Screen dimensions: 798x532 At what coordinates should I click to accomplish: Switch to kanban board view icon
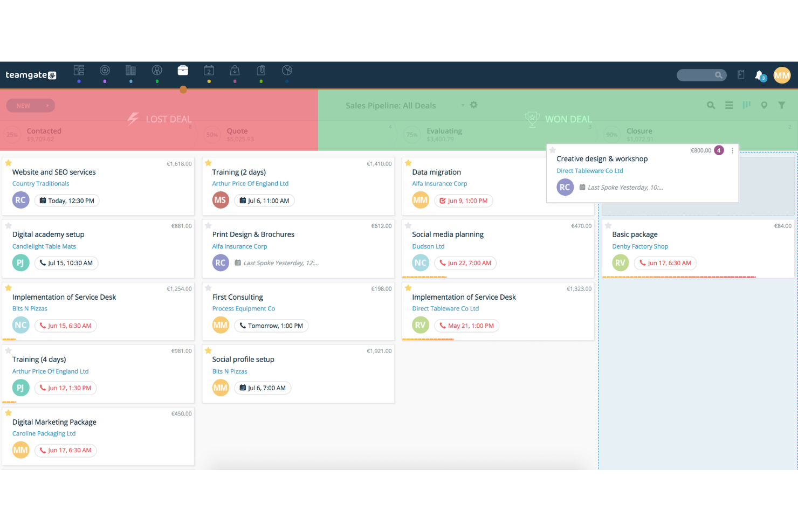tap(747, 105)
